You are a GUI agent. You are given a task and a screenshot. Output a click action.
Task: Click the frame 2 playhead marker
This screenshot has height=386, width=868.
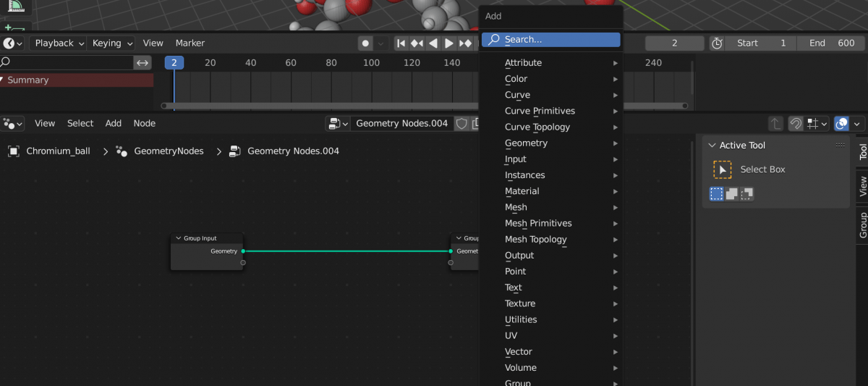click(x=174, y=63)
